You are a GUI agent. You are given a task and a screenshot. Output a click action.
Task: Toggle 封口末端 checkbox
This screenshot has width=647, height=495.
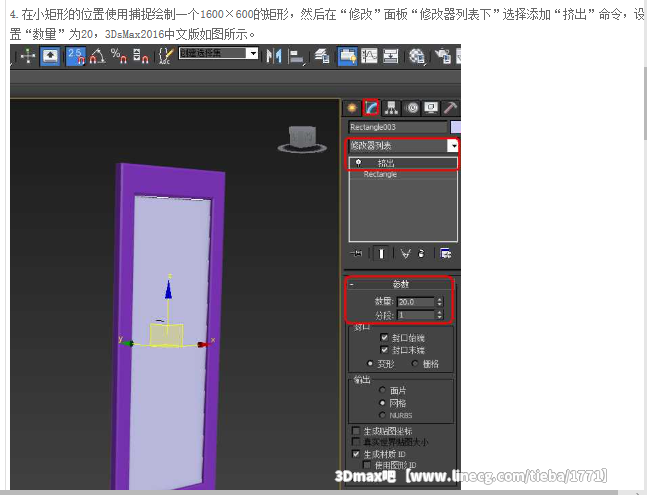point(385,350)
